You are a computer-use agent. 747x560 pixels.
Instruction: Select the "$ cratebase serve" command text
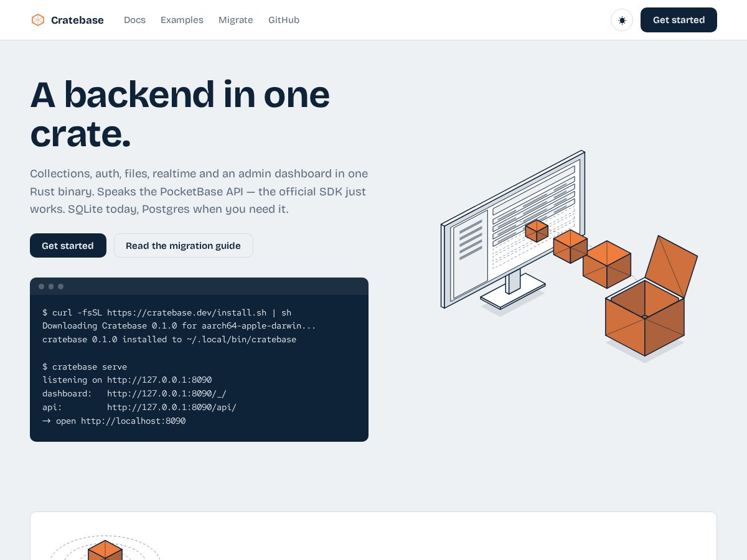[85, 366]
